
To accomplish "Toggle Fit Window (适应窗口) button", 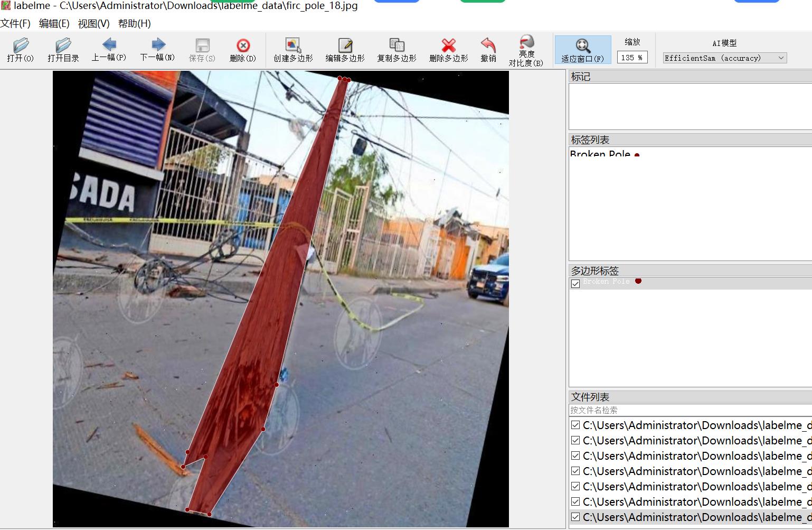I will point(582,46).
